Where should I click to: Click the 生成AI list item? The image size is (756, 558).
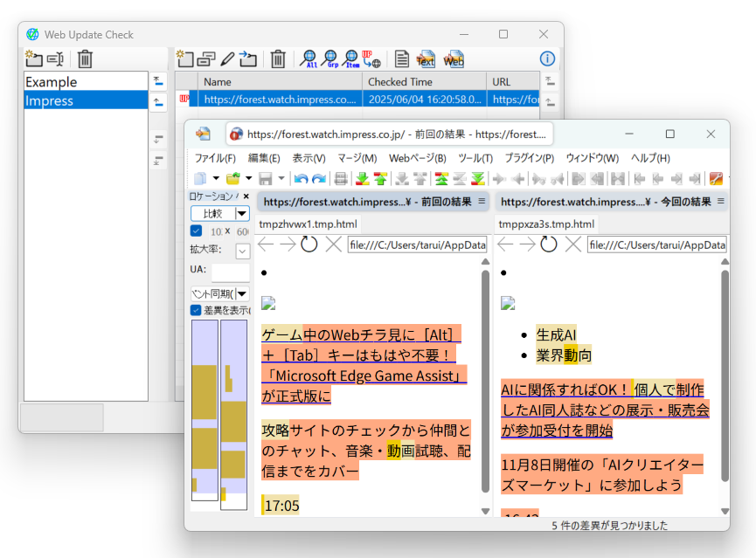556,335
